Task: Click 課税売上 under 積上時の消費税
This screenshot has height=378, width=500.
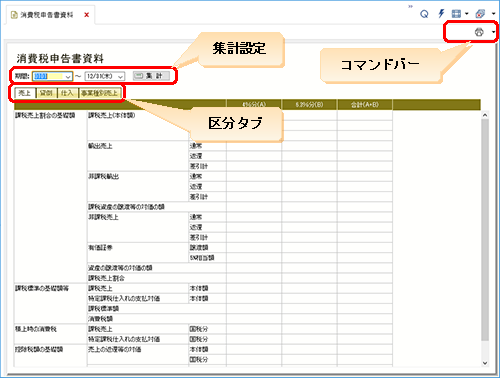Action: (100, 329)
